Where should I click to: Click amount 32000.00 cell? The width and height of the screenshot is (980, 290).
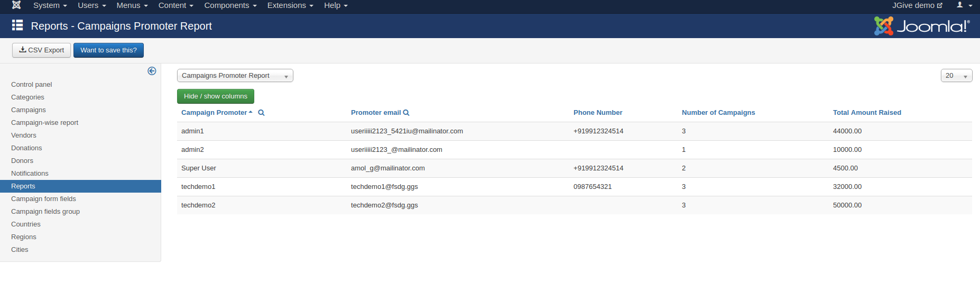click(847, 187)
